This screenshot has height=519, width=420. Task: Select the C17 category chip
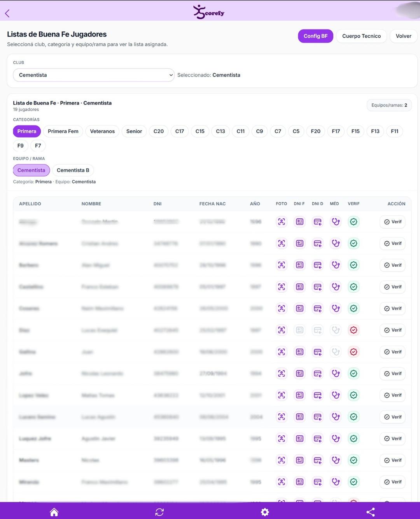[180, 131]
